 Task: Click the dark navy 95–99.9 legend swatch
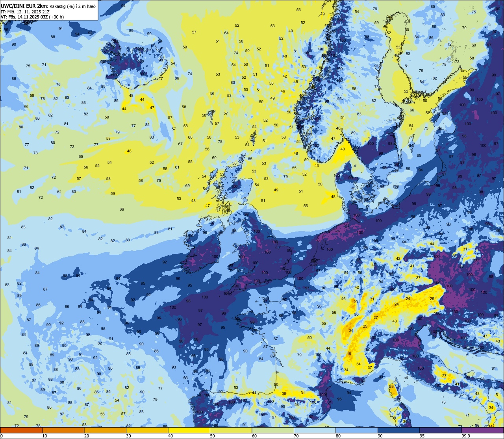[441, 430]
